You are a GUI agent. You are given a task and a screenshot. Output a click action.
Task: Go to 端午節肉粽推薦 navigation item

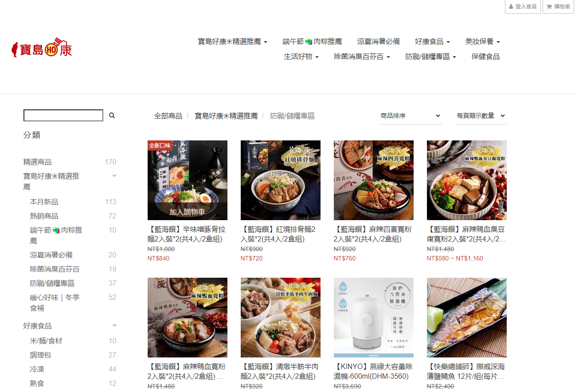(x=312, y=42)
